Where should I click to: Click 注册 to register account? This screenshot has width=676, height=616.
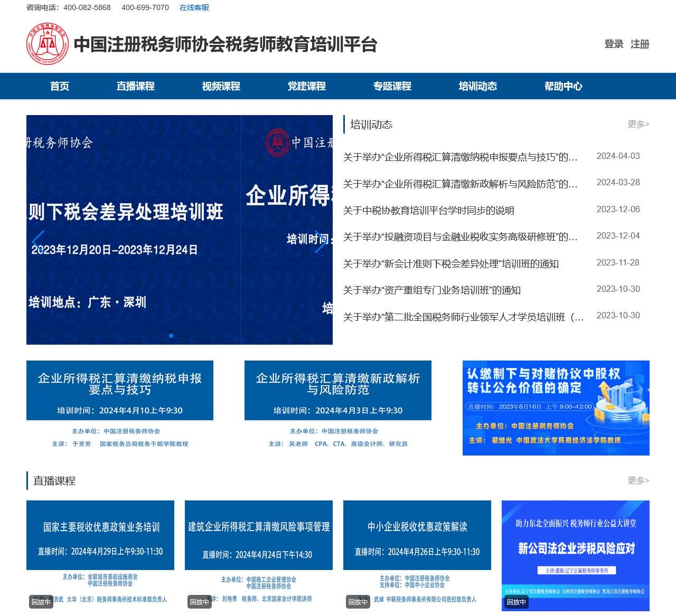click(640, 44)
